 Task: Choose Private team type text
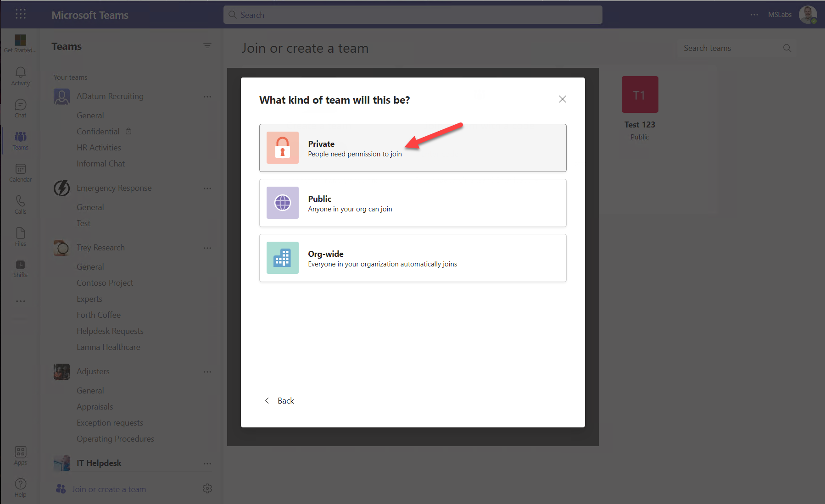(321, 144)
